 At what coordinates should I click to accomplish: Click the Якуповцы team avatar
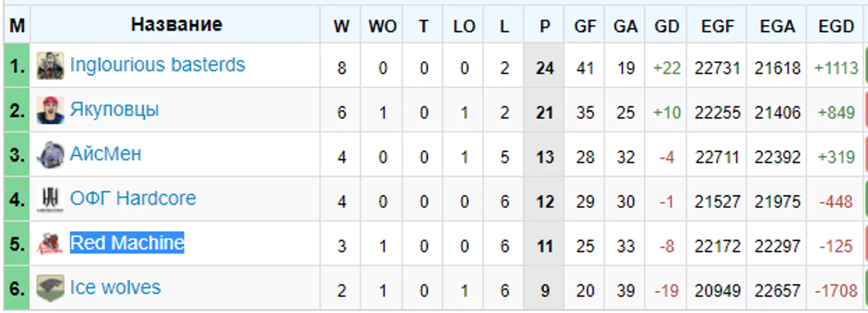pos(50,110)
